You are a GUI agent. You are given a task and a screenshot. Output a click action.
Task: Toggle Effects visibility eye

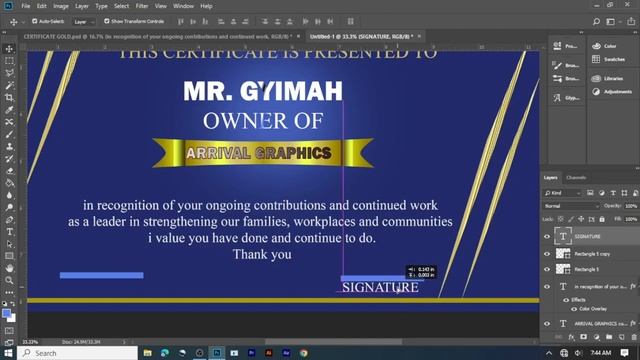click(x=566, y=300)
